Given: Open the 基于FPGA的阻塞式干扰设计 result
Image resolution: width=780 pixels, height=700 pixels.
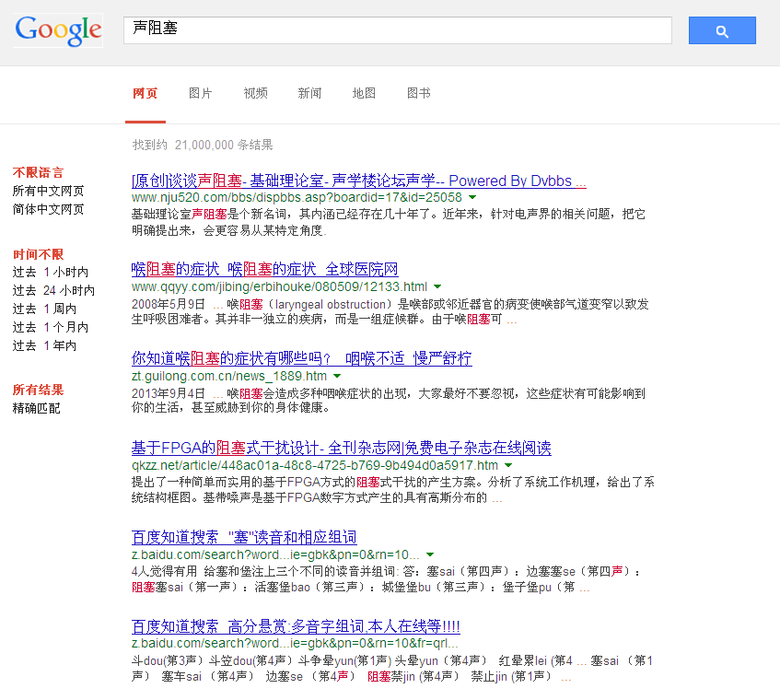Looking at the screenshot, I should coord(341,449).
